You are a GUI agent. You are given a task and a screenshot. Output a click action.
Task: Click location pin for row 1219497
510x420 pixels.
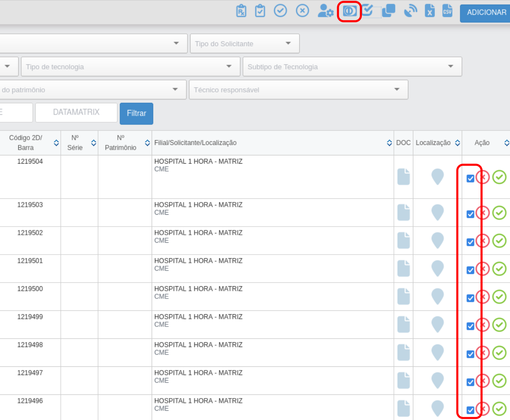437,380
